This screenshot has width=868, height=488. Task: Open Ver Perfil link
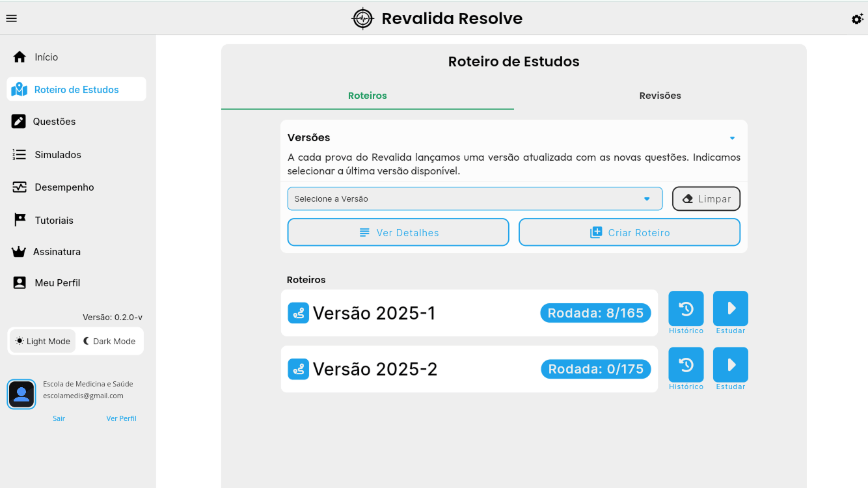(x=121, y=418)
